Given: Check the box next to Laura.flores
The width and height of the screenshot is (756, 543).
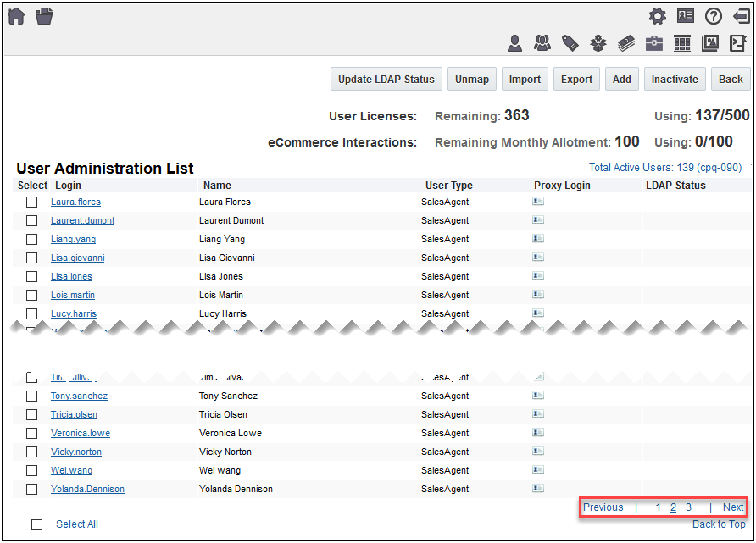Looking at the screenshot, I should pyautogui.click(x=32, y=202).
